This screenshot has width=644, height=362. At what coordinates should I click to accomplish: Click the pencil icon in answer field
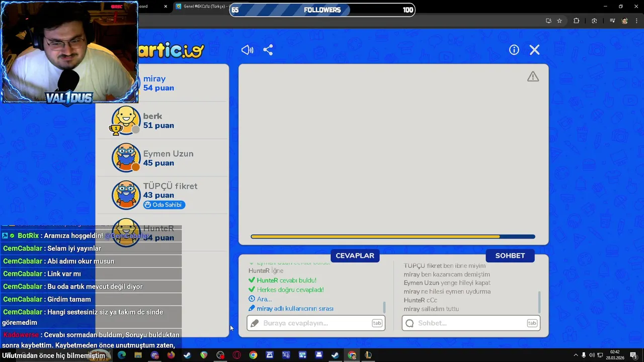click(x=255, y=323)
